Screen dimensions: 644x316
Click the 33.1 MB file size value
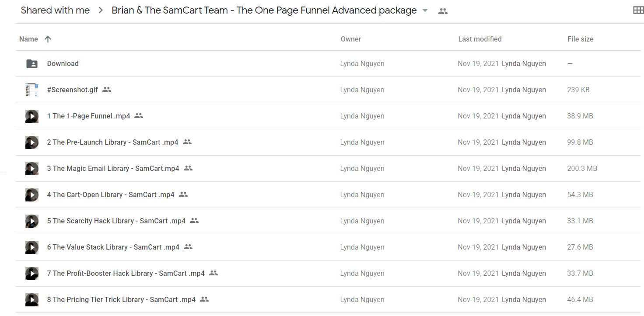(580, 221)
